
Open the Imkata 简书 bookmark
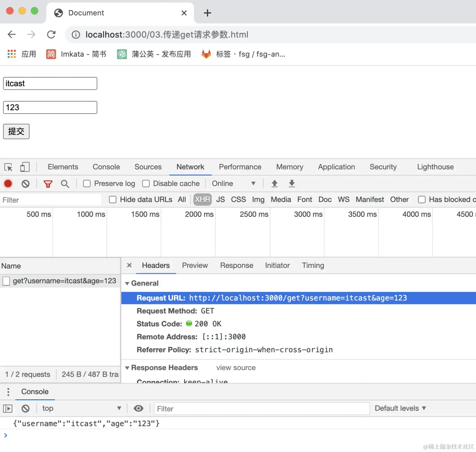coord(76,54)
